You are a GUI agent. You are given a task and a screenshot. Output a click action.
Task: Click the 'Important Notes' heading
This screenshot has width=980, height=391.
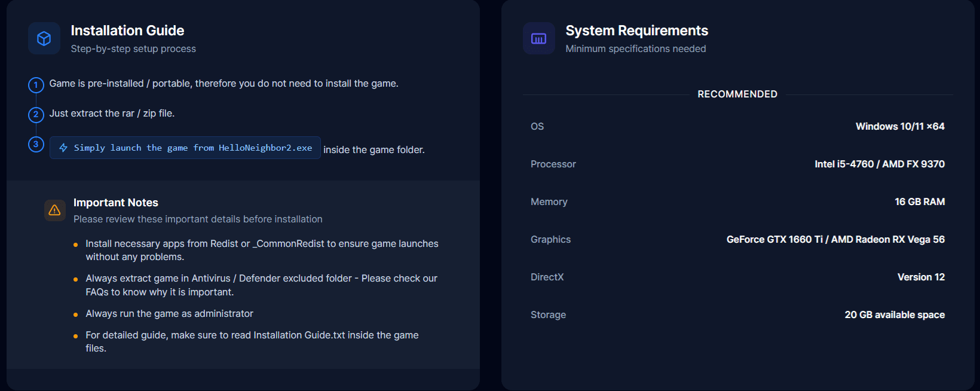pos(116,203)
